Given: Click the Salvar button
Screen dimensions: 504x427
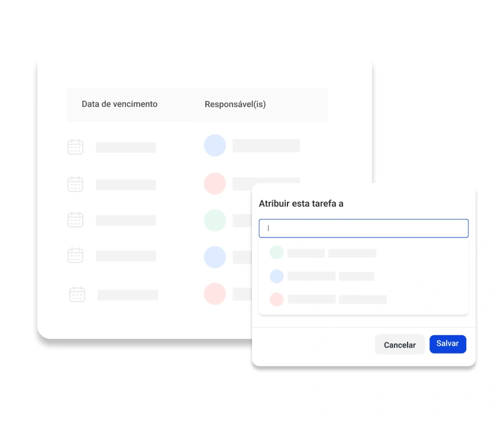Looking at the screenshot, I should [448, 344].
